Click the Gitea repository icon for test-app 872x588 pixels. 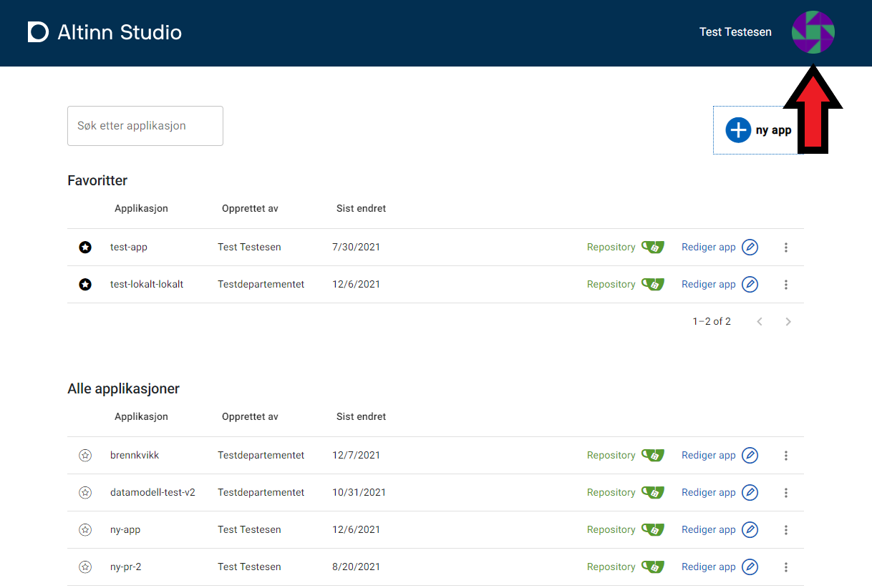[652, 247]
